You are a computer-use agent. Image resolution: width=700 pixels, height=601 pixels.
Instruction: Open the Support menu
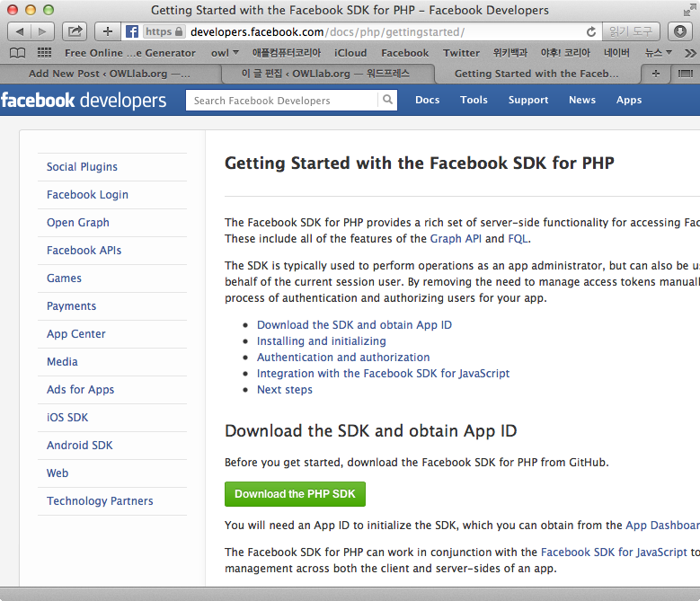[528, 100]
